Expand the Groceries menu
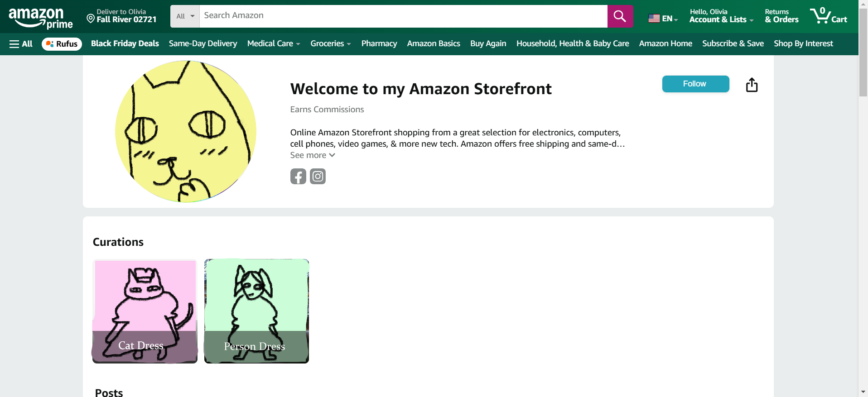The height and width of the screenshot is (397, 868). (x=331, y=43)
